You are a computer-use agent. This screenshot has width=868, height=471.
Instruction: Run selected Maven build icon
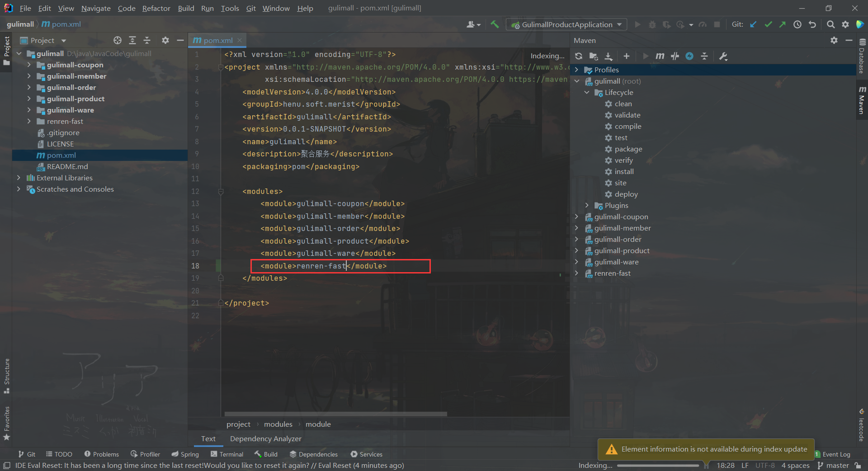tap(646, 56)
